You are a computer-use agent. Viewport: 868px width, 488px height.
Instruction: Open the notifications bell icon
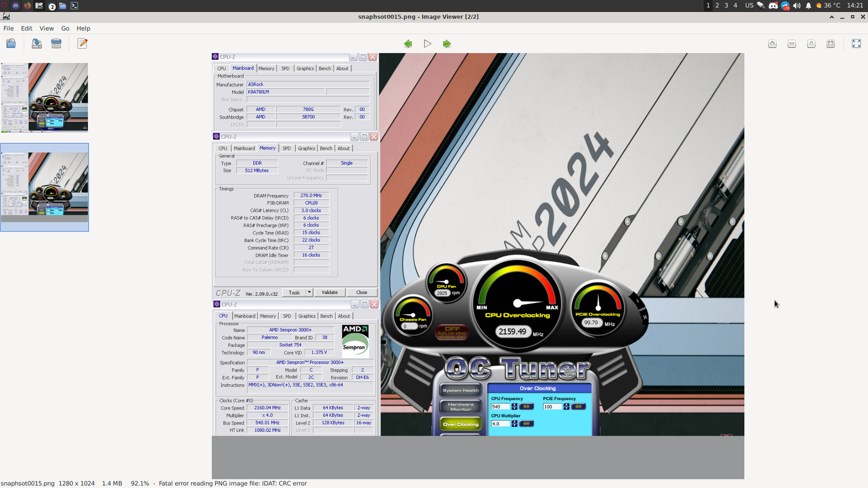point(808,5)
